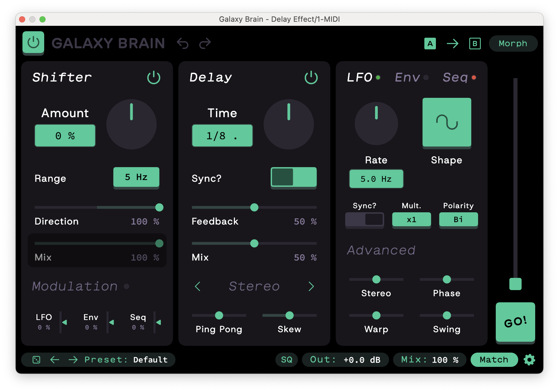Select preset slot A
This screenshot has width=559, height=392.
pyautogui.click(x=430, y=43)
